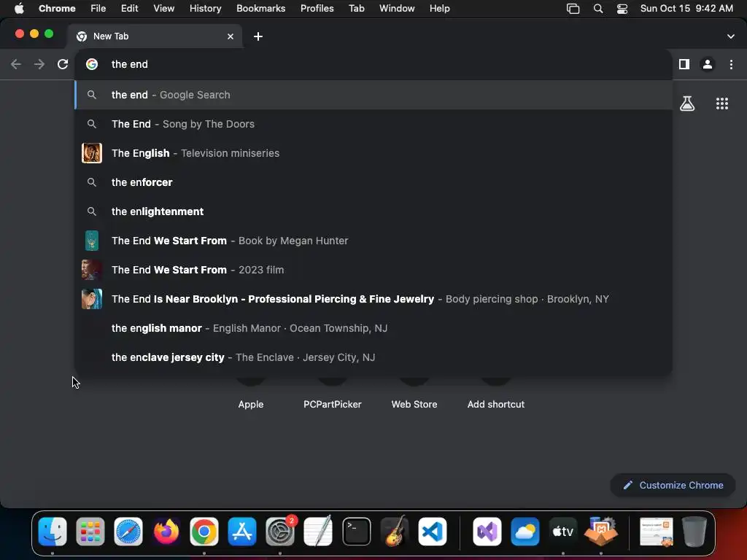
Task: Choose 'the english manor' suggestion
Action: click(x=373, y=328)
